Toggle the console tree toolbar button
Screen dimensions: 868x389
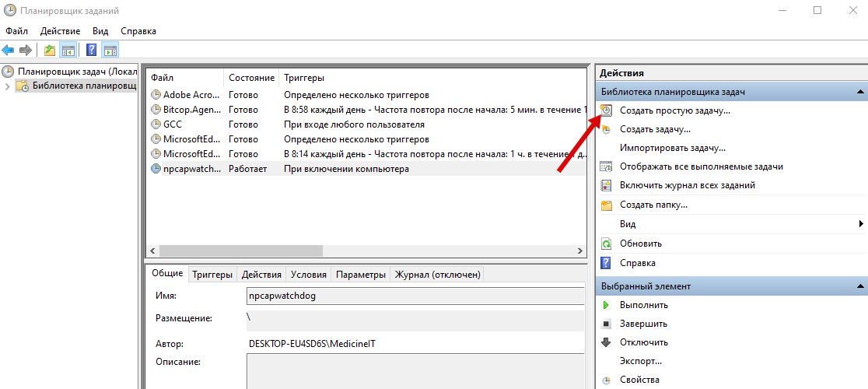pos(68,51)
